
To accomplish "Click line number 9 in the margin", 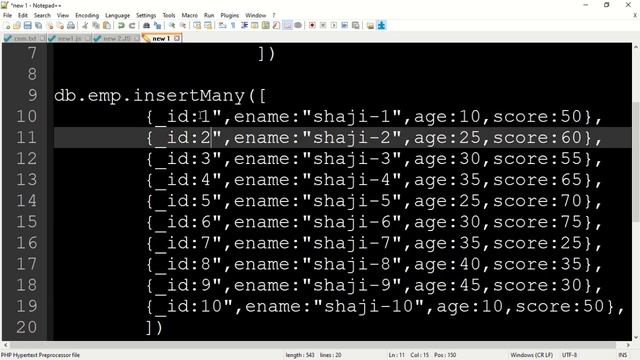I will click(33, 95).
